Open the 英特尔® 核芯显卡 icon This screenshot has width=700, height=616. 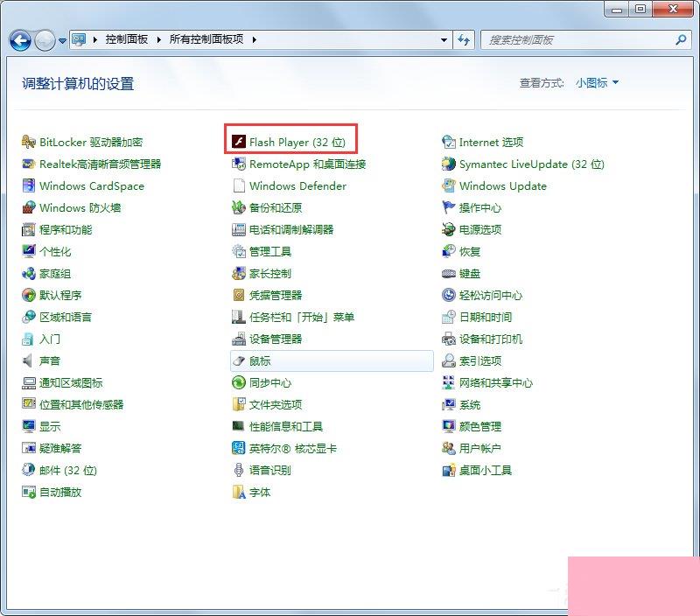pyautogui.click(x=239, y=448)
